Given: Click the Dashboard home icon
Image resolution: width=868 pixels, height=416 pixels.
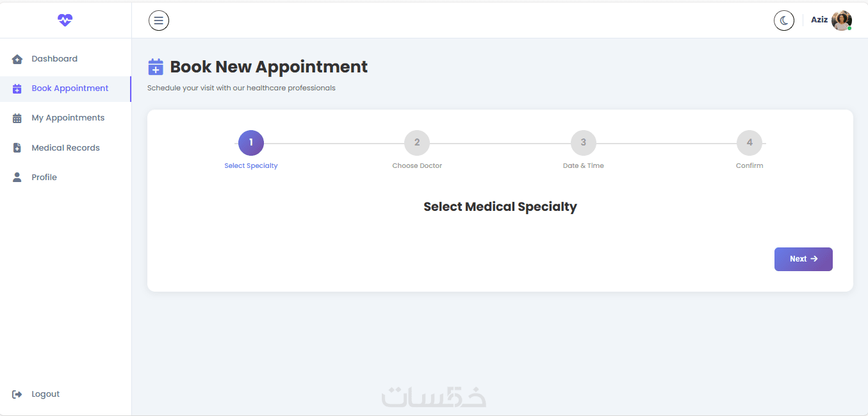Looking at the screenshot, I should coord(17,59).
